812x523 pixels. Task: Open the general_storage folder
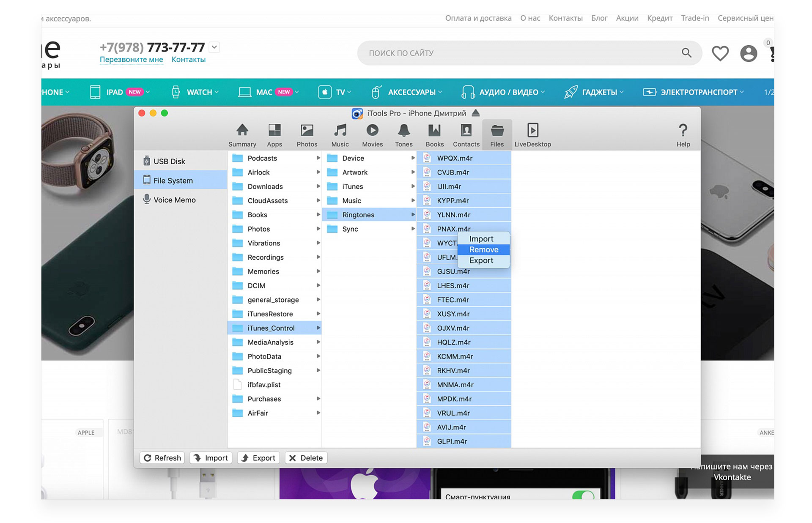(x=274, y=299)
